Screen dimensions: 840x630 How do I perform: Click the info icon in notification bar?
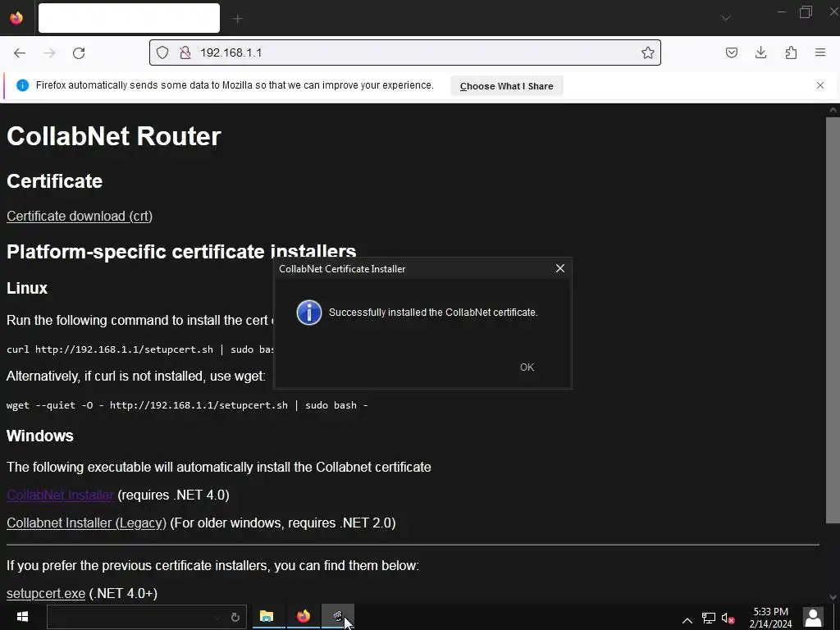[x=22, y=85]
